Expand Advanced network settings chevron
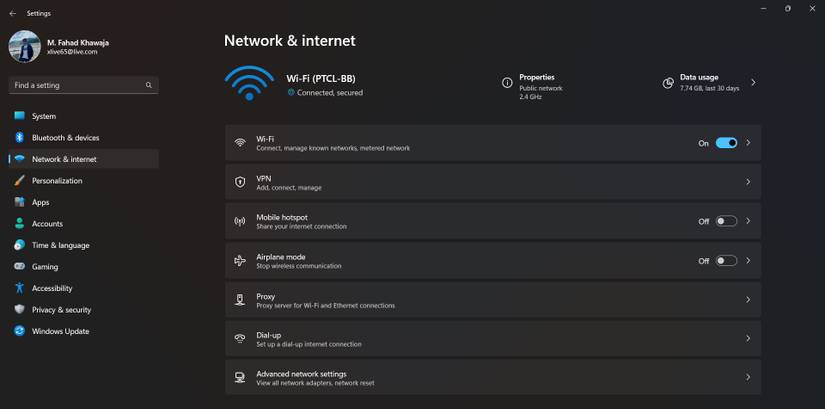825x409 pixels. pos(748,378)
